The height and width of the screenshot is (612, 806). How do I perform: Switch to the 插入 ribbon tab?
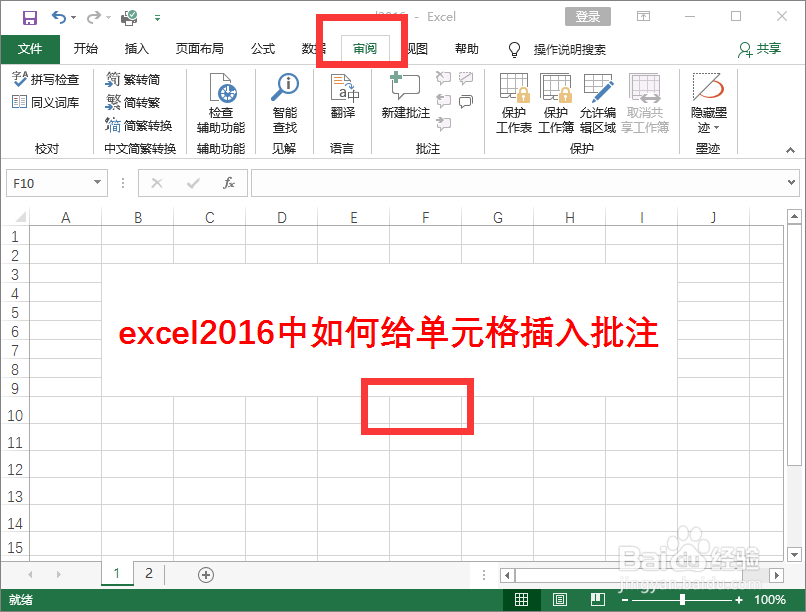137,49
